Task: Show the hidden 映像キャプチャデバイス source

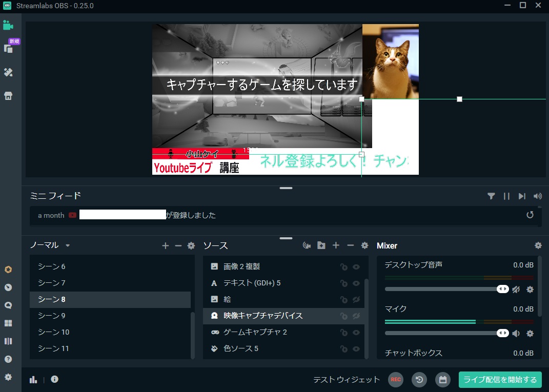Action: [356, 316]
